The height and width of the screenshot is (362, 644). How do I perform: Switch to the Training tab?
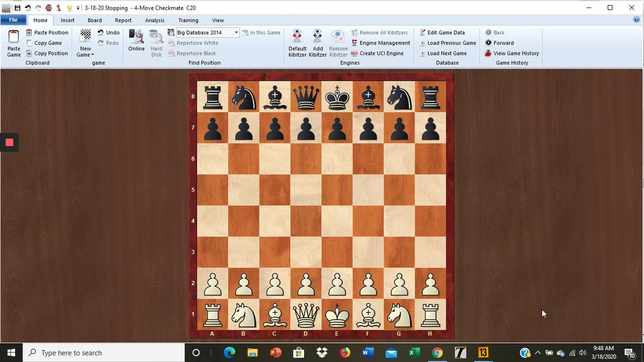188,20
